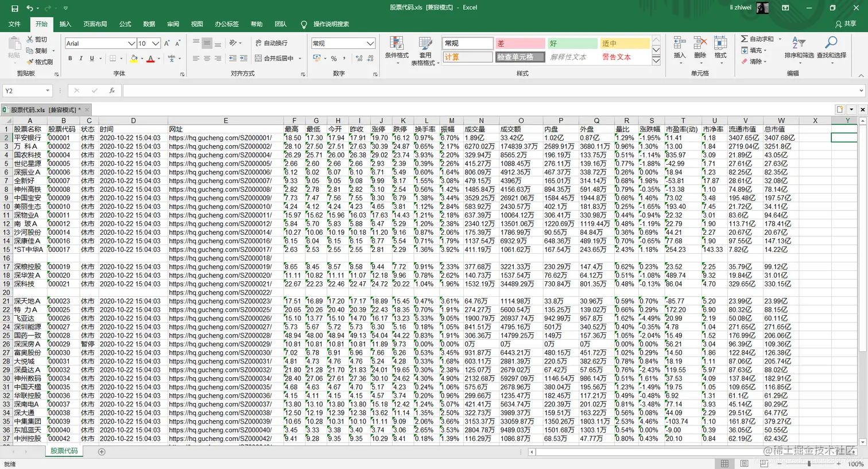Apply the Percent style (%) format
Screen dimensions: 868x469
pos(334,59)
